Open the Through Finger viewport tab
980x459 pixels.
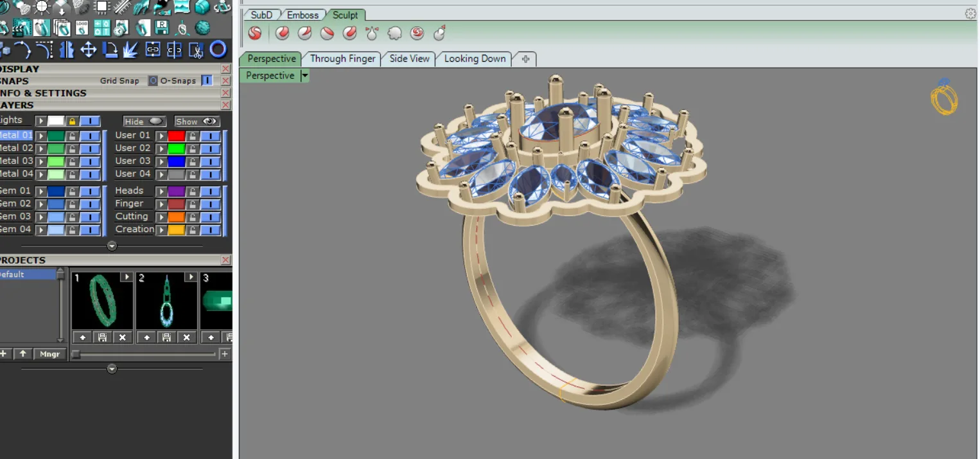click(x=342, y=59)
